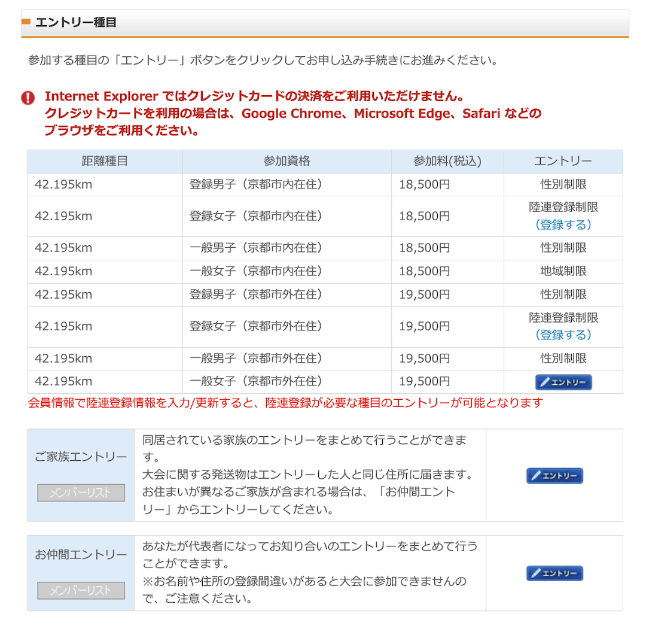This screenshot has height=644, width=646.
Task: Click the red exclamation warning icon
Action: tap(28, 98)
